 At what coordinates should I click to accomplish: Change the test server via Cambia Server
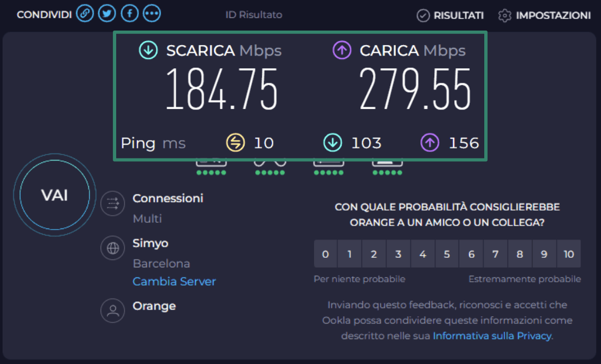(174, 282)
